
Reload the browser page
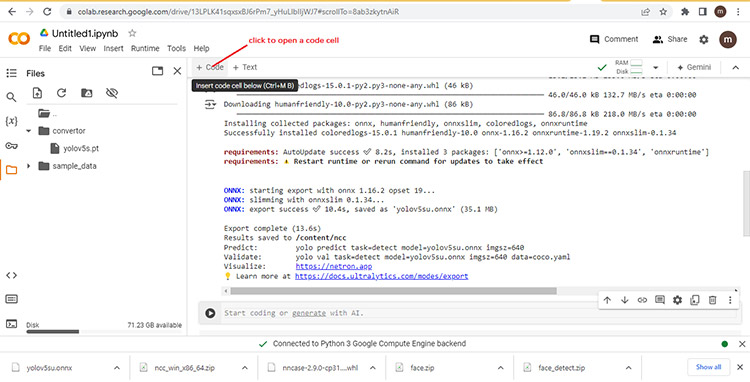[47, 12]
